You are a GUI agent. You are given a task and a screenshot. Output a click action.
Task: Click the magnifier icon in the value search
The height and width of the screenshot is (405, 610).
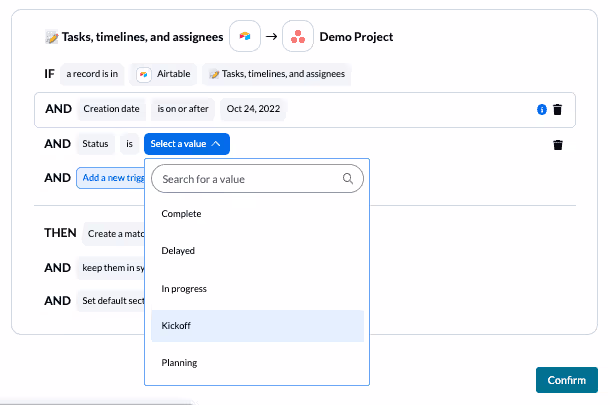pyautogui.click(x=348, y=179)
